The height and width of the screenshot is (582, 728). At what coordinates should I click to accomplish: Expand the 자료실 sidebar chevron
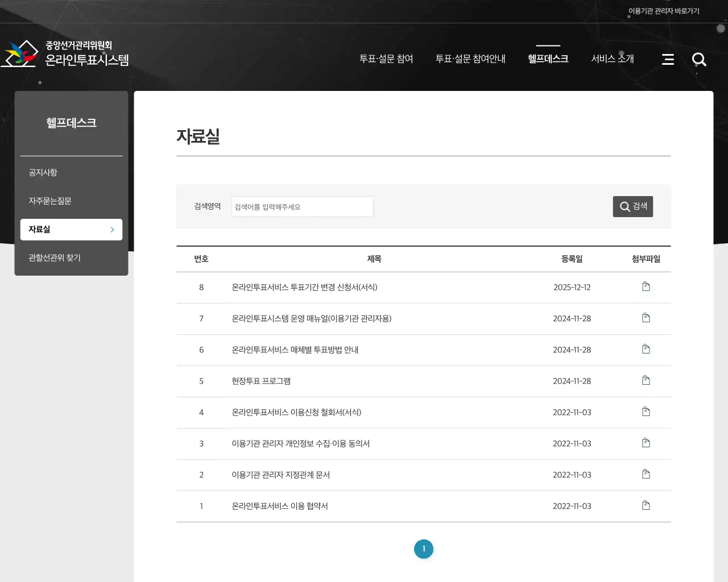pyautogui.click(x=111, y=230)
